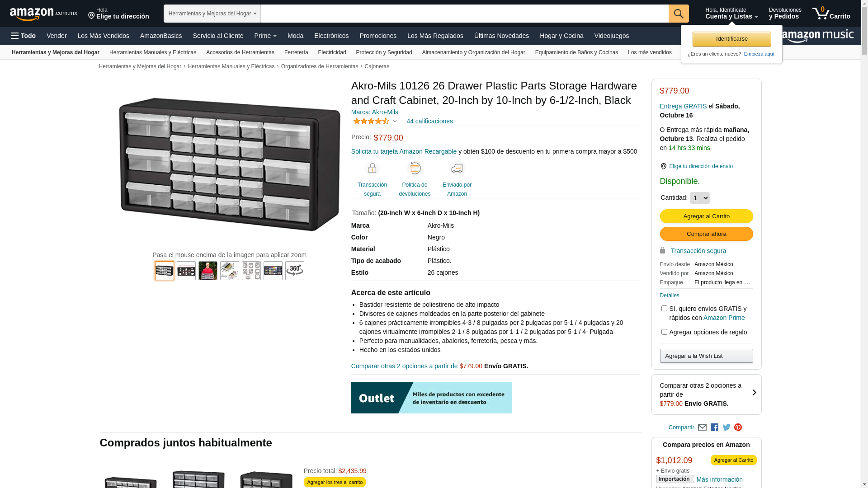Open the Promociones nav item
The image size is (868, 488).
(377, 36)
